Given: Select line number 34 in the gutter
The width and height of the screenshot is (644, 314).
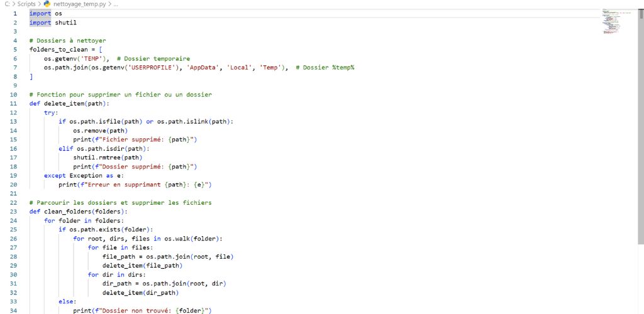Looking at the screenshot, I should click(14, 310).
